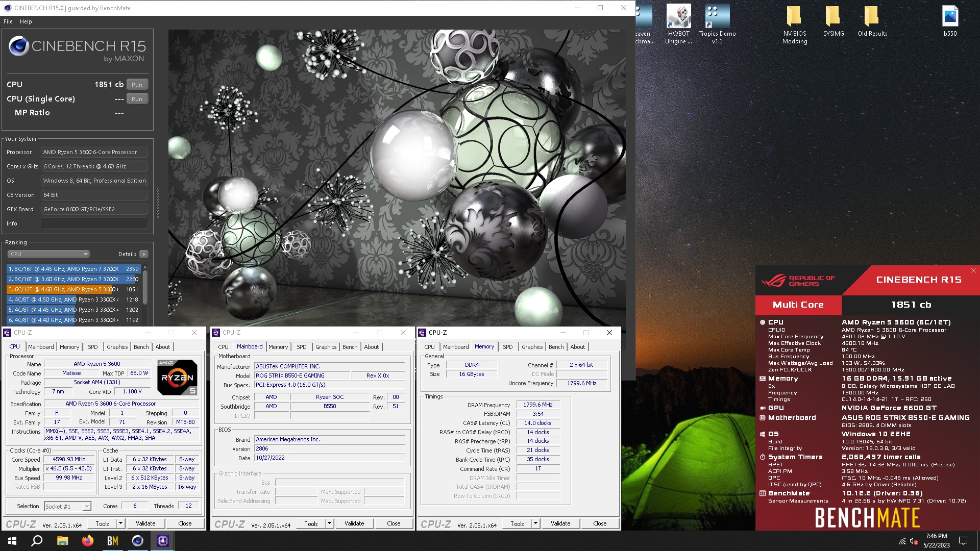Open the Tropics Demo v1.3 desktop shortcut
Viewport: 980px width, 551px height.
[x=717, y=24]
